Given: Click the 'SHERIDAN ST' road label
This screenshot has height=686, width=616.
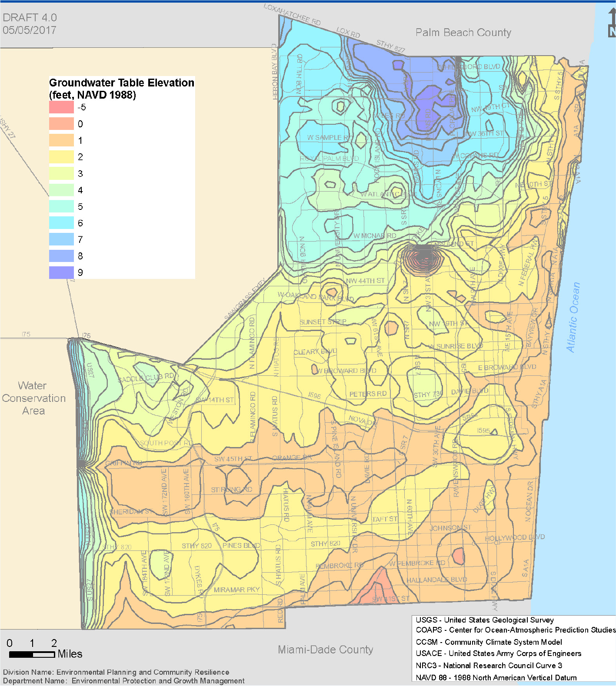Looking at the screenshot, I should click(131, 512).
